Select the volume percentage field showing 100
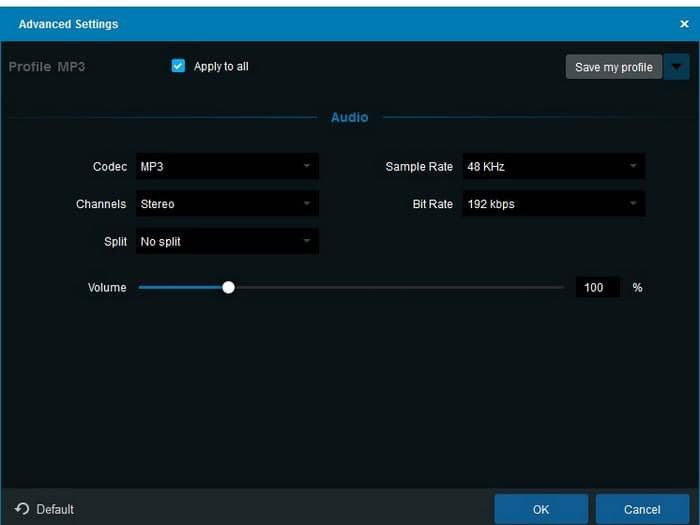The height and width of the screenshot is (525, 700). pyautogui.click(x=595, y=287)
